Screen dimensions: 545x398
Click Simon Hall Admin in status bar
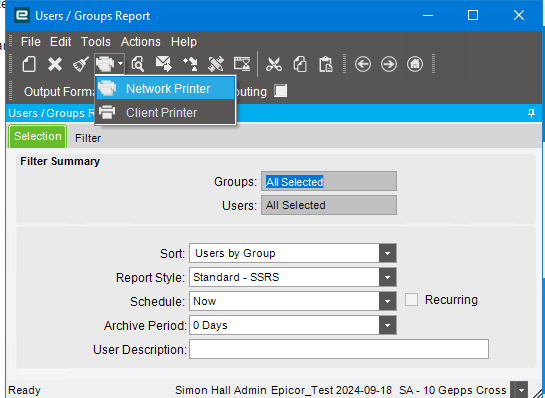pyautogui.click(x=221, y=390)
